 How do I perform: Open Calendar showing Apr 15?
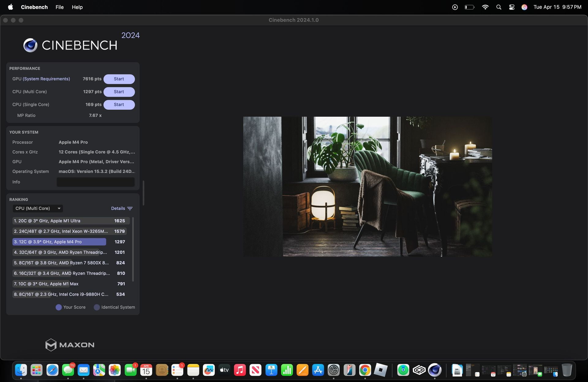coord(146,370)
